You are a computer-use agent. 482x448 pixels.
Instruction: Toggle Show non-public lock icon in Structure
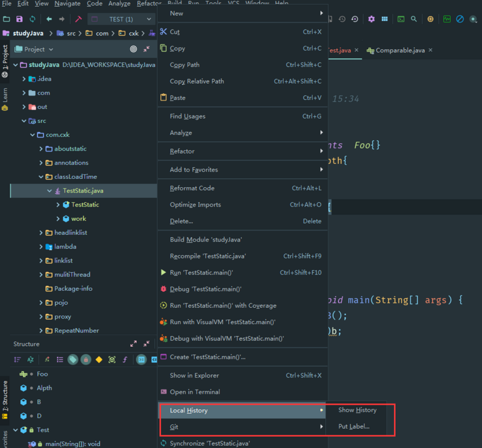click(x=86, y=359)
